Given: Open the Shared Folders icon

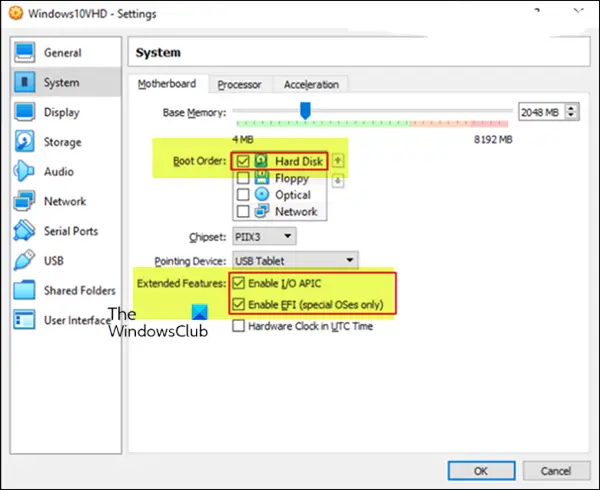Looking at the screenshot, I should pyautogui.click(x=24, y=290).
